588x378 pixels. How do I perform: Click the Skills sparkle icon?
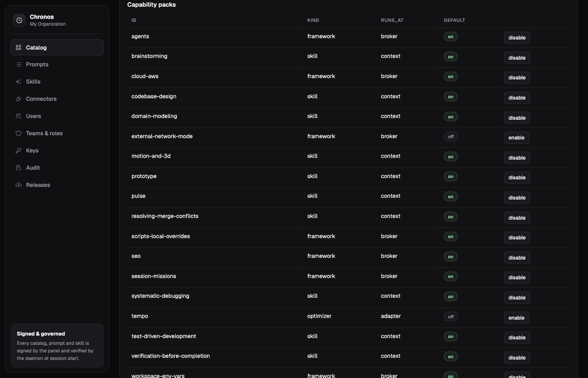point(18,81)
